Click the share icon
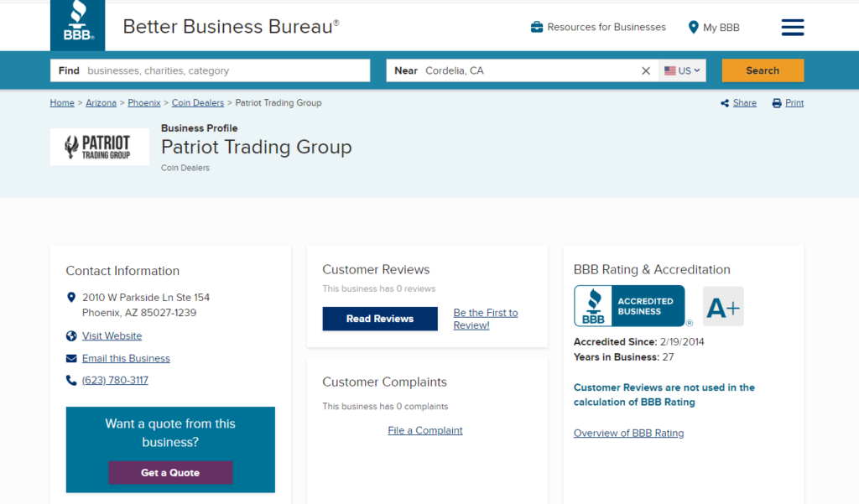The image size is (859, 504). point(725,103)
